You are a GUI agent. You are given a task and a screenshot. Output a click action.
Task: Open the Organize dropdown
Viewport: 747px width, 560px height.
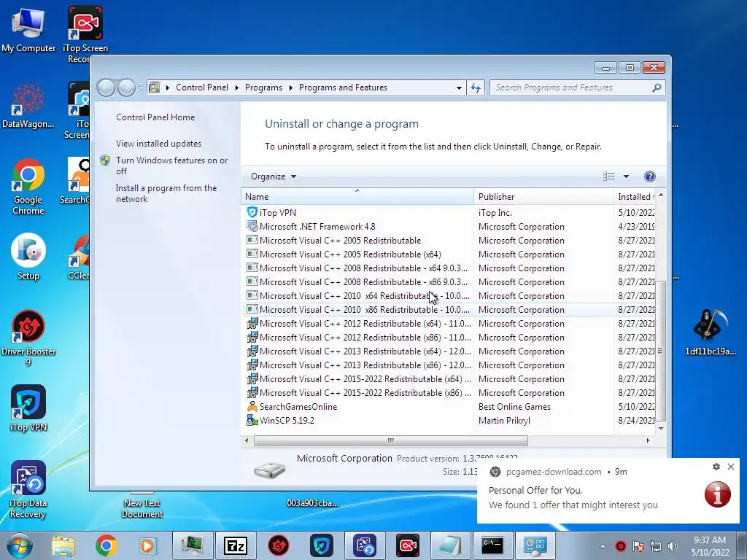click(x=274, y=176)
